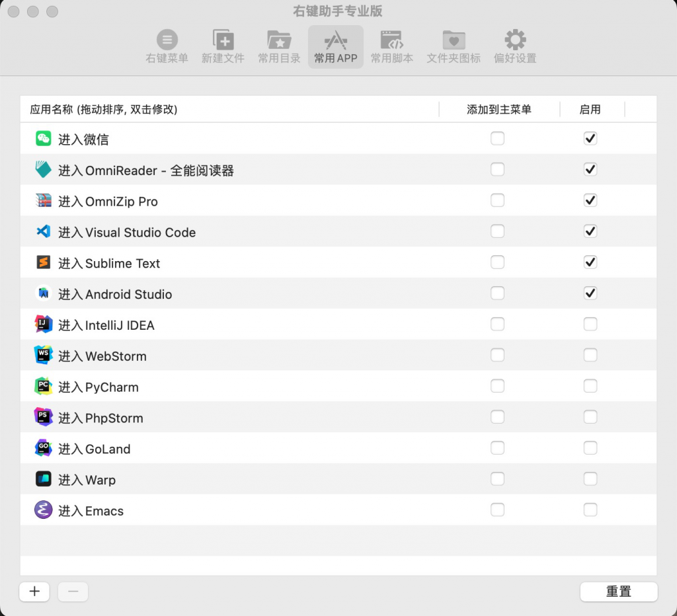Click the Visual Studio Code app icon
This screenshot has height=616, width=677.
[43, 232]
